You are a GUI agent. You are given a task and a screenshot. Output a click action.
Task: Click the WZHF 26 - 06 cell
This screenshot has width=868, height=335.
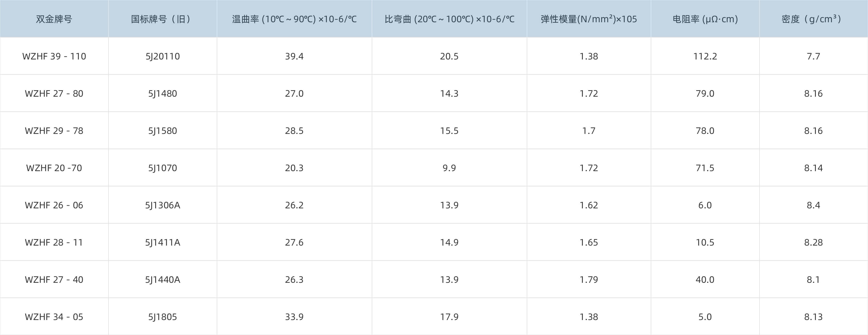(54, 205)
